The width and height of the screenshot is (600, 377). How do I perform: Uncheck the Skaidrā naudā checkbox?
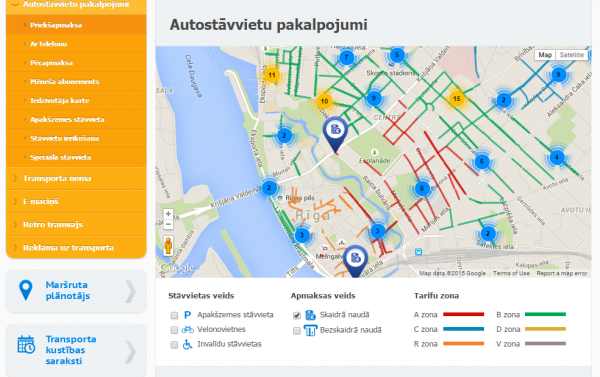click(x=297, y=315)
